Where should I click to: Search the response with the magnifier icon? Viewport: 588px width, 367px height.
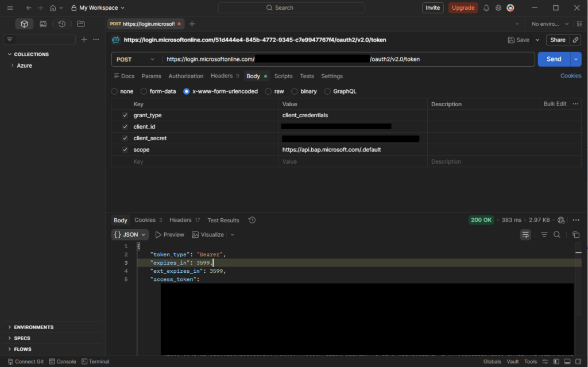(557, 235)
